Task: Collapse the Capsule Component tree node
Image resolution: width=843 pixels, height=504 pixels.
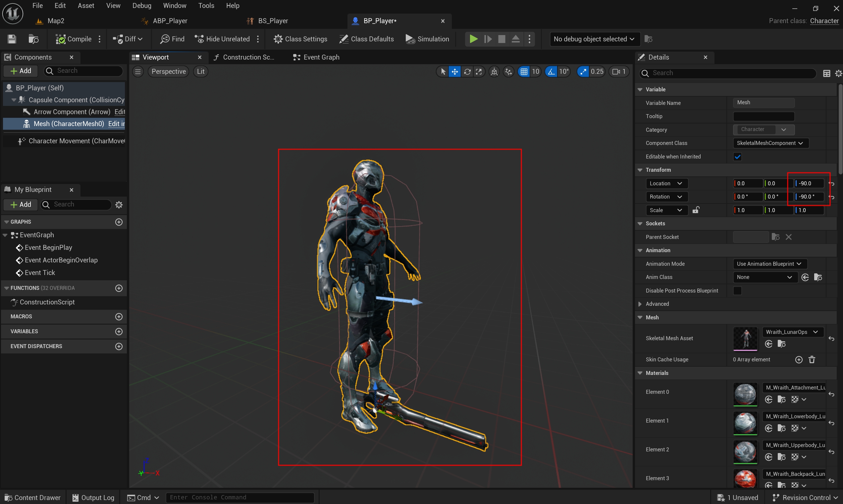Action: 14,100
